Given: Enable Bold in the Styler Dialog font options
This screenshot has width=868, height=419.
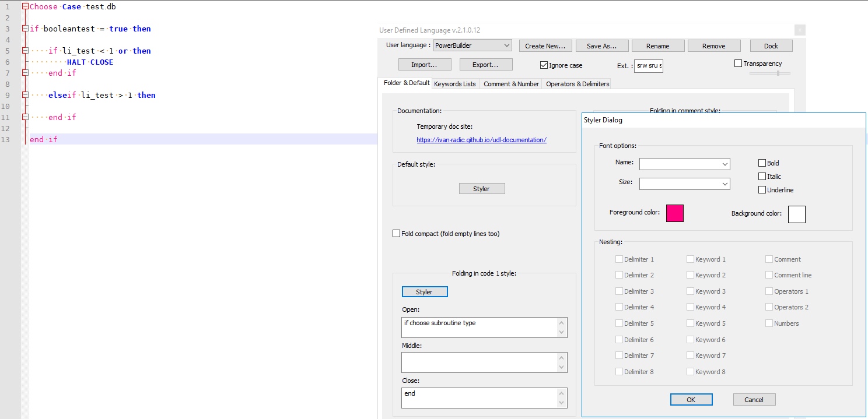Looking at the screenshot, I should tap(762, 163).
